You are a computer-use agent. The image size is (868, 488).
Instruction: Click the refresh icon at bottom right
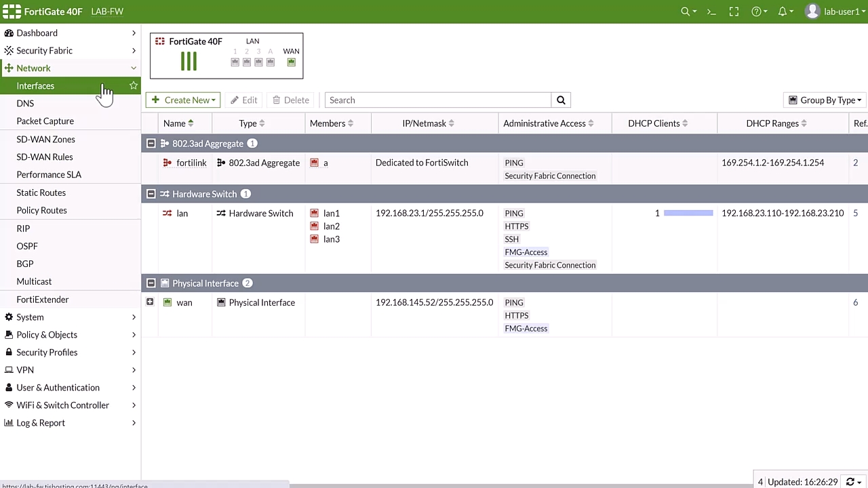850,482
